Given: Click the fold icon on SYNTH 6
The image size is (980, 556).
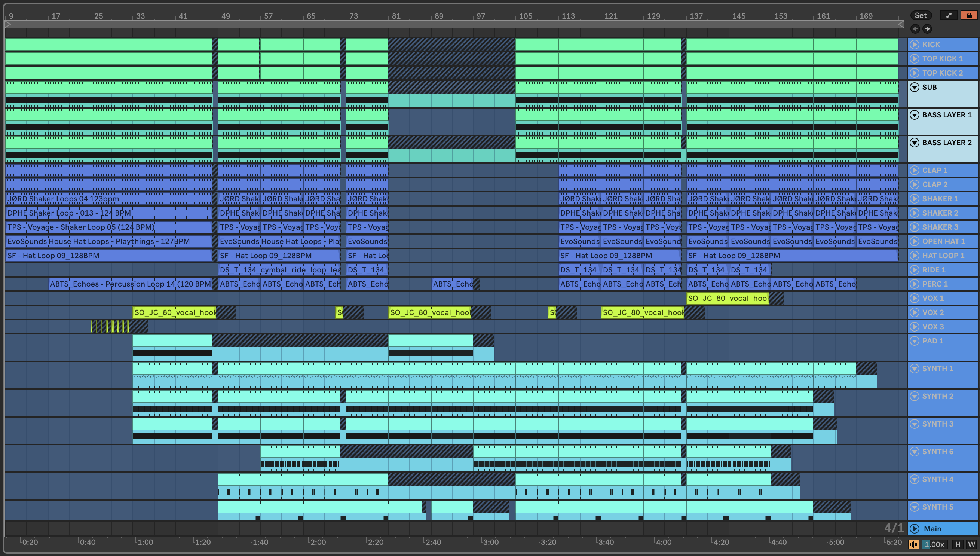Looking at the screenshot, I should (914, 451).
